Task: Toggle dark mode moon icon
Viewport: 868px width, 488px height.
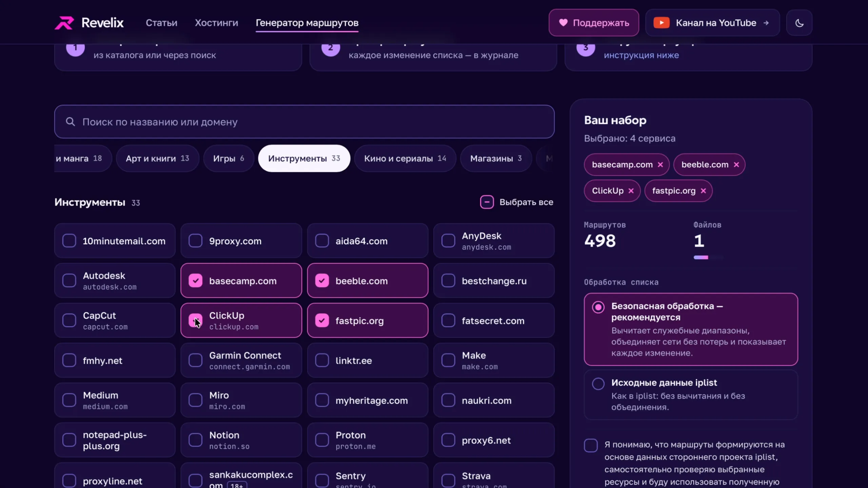Action: 799,23
